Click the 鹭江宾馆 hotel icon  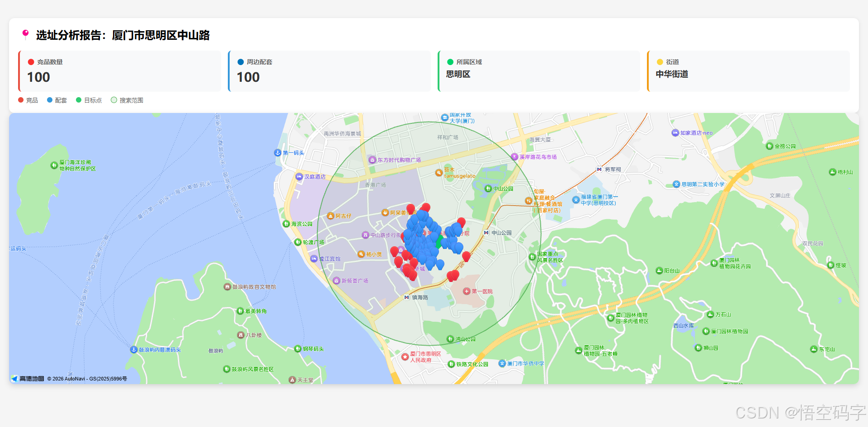point(314,258)
